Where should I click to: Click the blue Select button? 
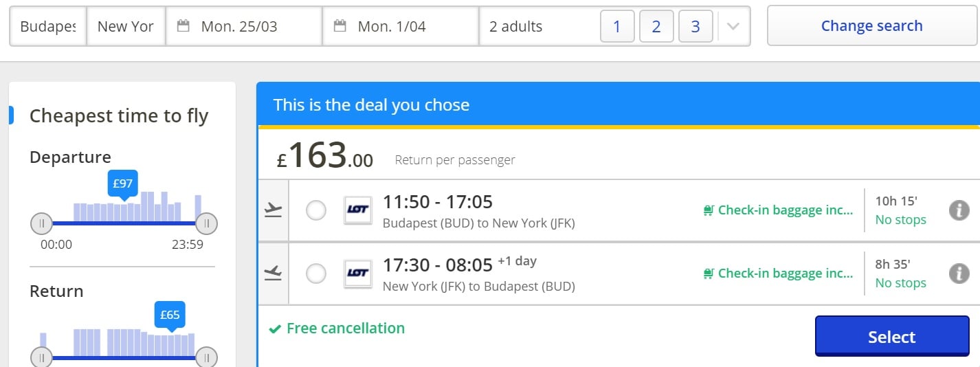click(x=892, y=336)
